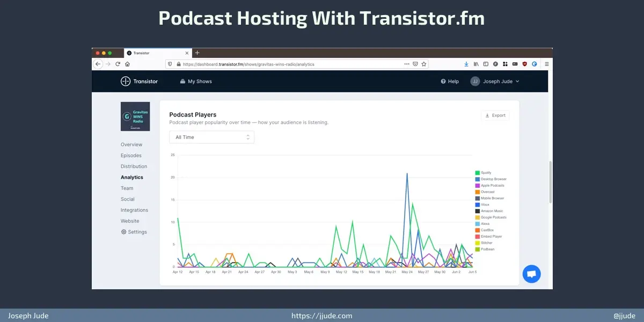
Task: Click the Transistor logo icon
Action: click(x=126, y=81)
